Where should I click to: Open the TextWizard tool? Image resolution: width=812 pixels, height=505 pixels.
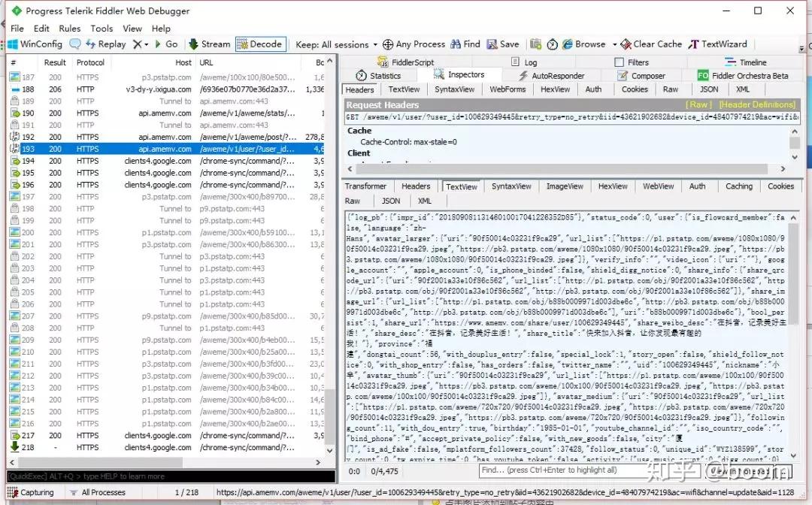pyautogui.click(x=718, y=44)
